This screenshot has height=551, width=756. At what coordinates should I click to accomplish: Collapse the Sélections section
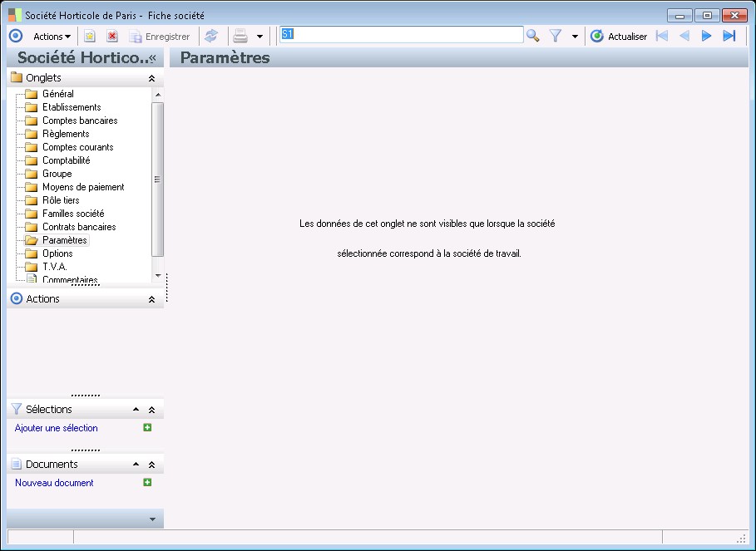point(151,410)
